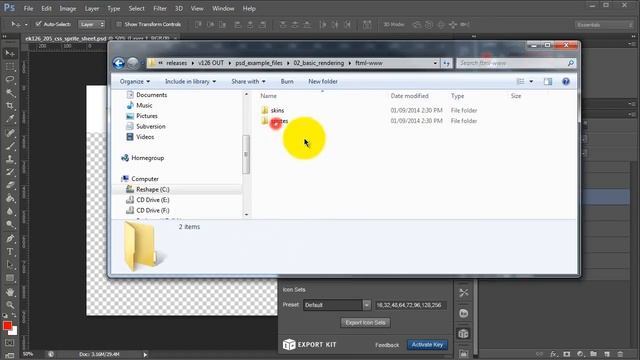Screen dimensions: 640x360
Task: Select CD Drive (E:) in navigation pane
Action: tap(153, 200)
